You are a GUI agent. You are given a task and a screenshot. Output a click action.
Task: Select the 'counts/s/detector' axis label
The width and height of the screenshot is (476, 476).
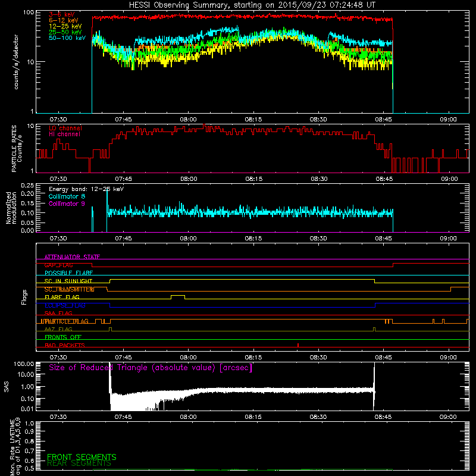click(16, 62)
